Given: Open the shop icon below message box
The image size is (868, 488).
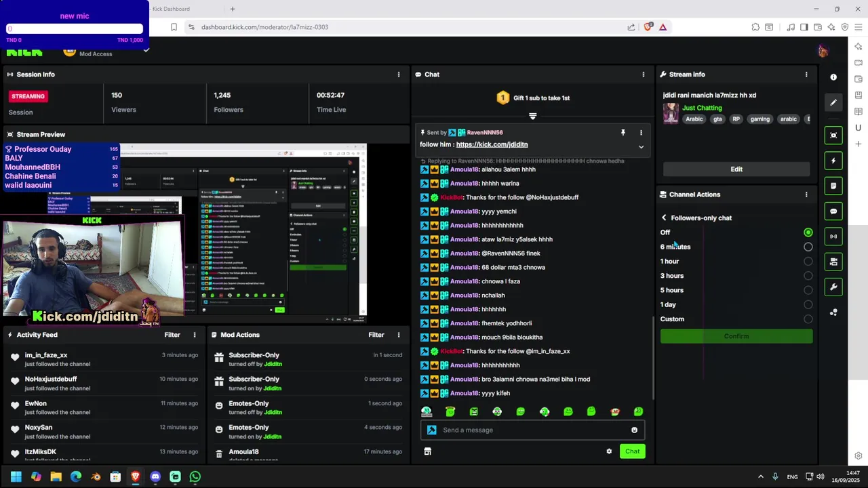Looking at the screenshot, I should point(427,451).
